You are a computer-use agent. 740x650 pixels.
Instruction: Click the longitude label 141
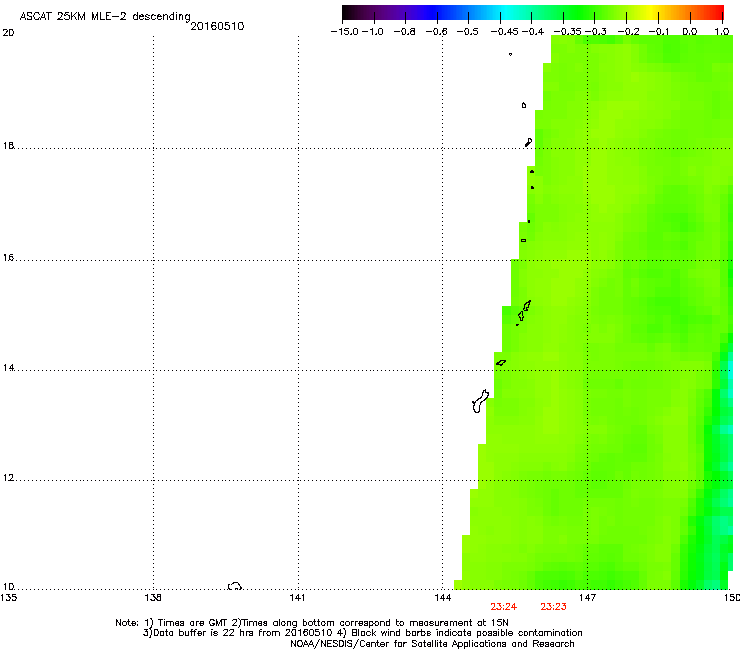pos(297,598)
